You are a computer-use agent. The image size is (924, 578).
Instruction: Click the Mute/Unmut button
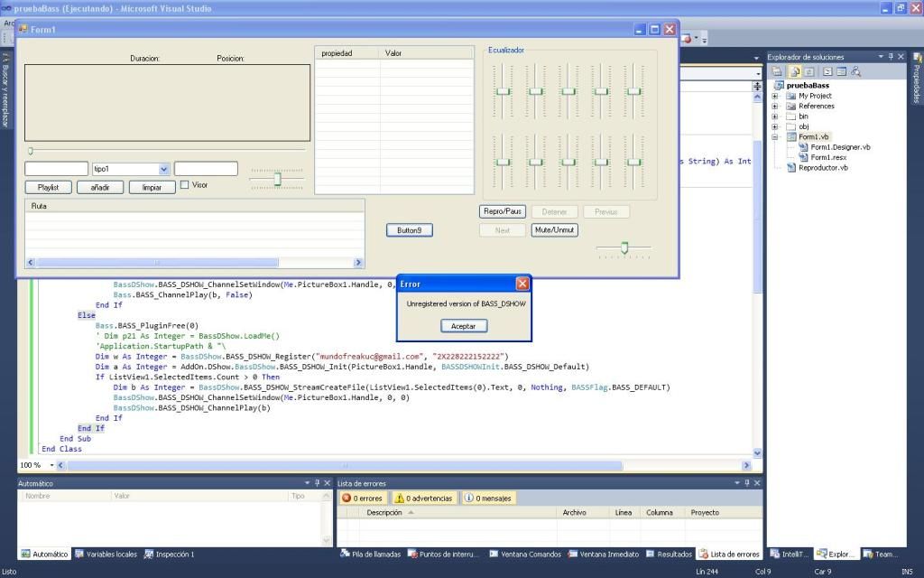pos(555,230)
